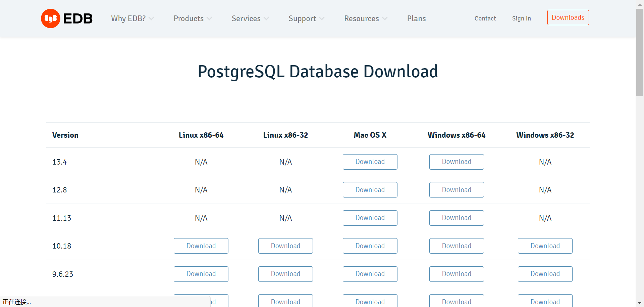Click the page vertical scrollbar thumb

tap(640, 52)
